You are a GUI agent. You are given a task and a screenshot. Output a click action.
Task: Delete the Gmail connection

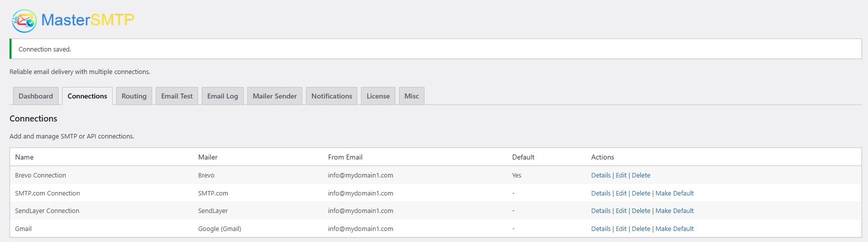641,229
